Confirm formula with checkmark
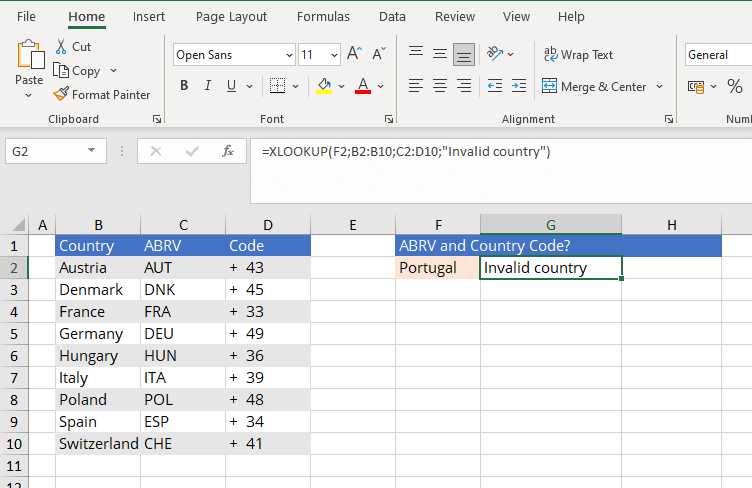752x488 pixels. [x=192, y=151]
